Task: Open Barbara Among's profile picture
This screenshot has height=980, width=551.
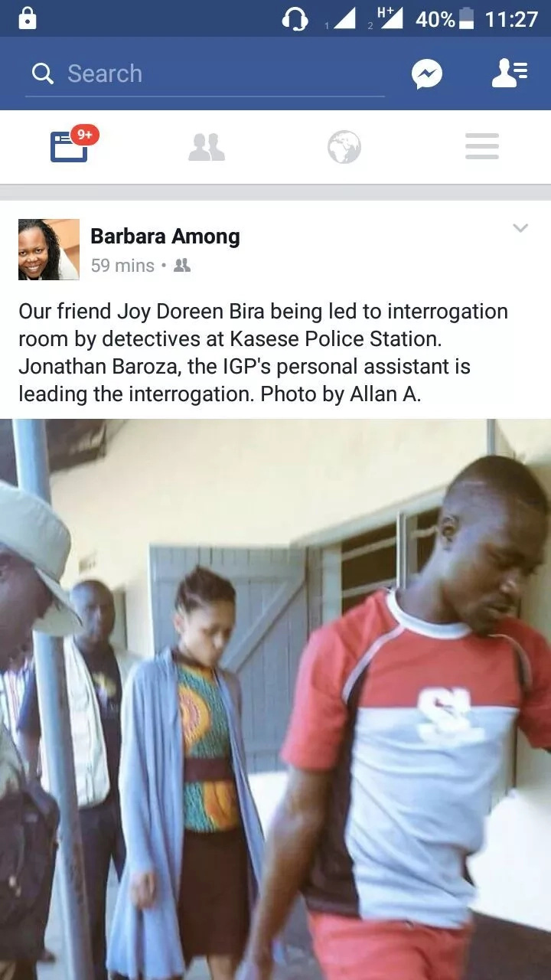Action: (x=49, y=250)
